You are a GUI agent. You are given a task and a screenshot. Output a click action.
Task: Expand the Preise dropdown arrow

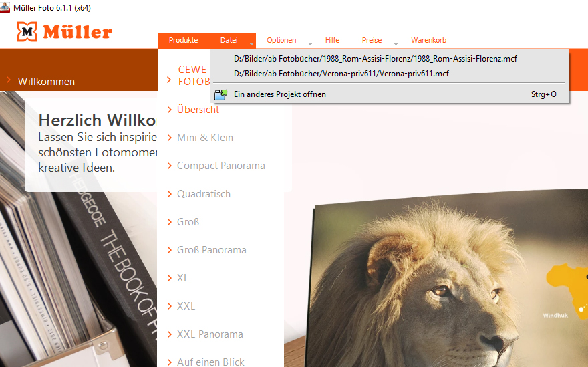point(396,44)
